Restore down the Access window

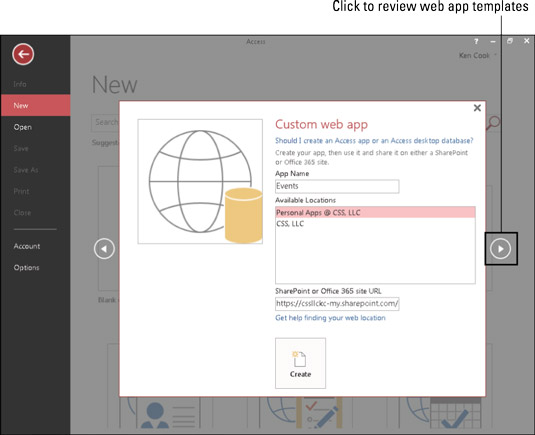click(510, 41)
